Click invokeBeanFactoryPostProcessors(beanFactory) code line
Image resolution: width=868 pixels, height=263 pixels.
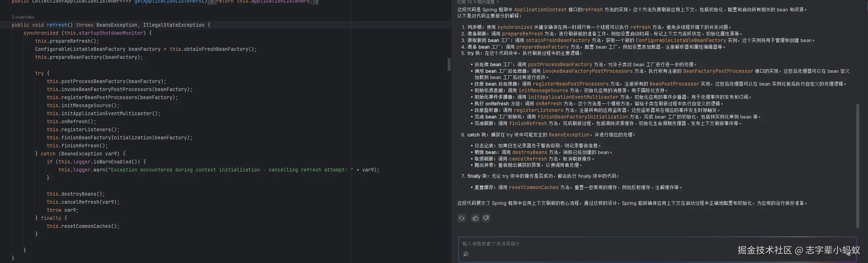120,89
